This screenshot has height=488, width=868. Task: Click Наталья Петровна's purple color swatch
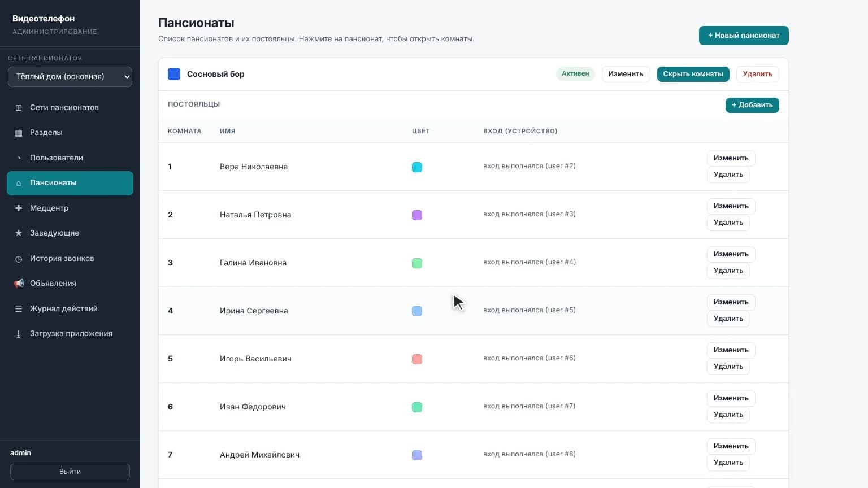tap(417, 215)
